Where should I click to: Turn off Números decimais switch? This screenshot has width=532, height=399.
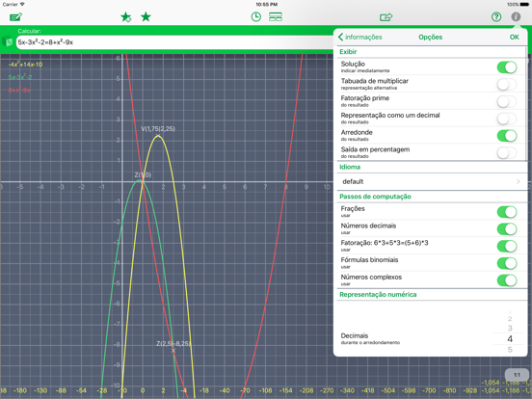click(507, 229)
